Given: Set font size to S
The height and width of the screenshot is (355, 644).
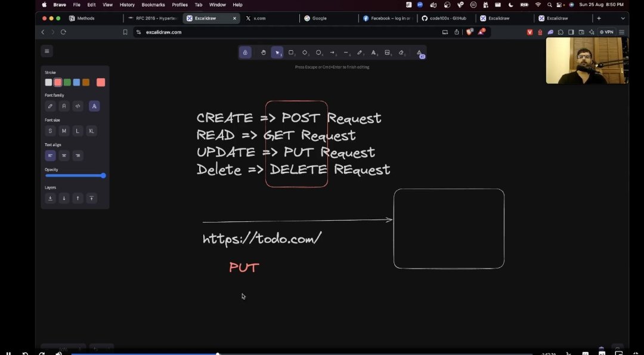Looking at the screenshot, I should coord(50,131).
